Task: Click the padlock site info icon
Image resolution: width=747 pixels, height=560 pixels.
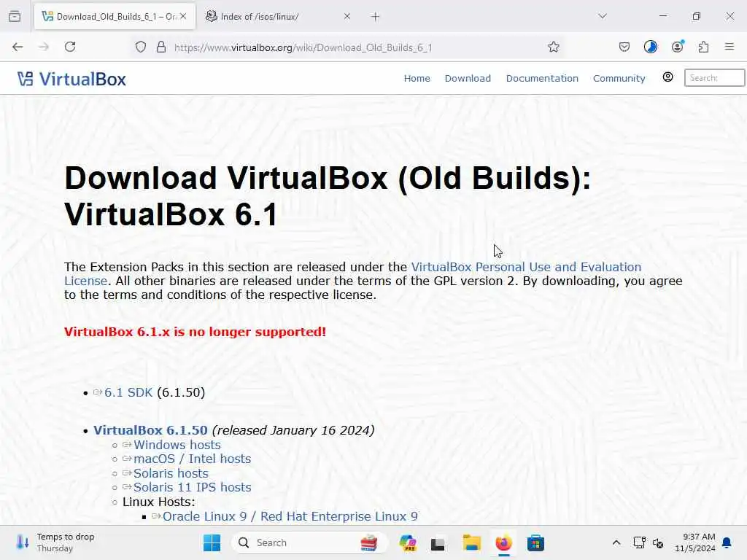Action: click(x=161, y=47)
